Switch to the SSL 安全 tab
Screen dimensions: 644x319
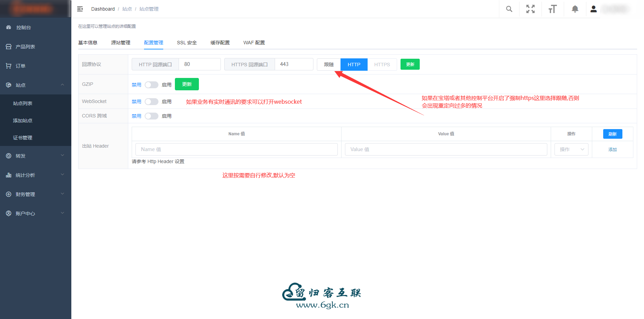(x=187, y=43)
